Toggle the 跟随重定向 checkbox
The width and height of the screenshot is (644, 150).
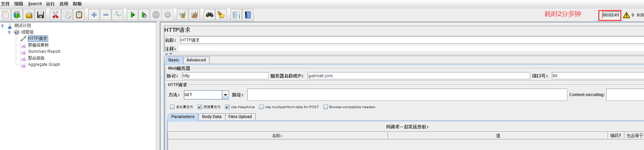point(200,107)
